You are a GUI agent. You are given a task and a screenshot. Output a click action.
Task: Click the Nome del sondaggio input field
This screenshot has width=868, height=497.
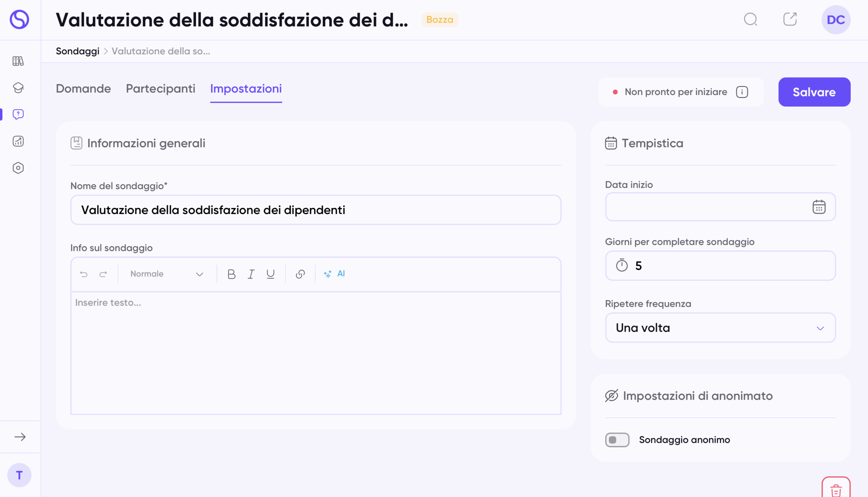click(315, 210)
